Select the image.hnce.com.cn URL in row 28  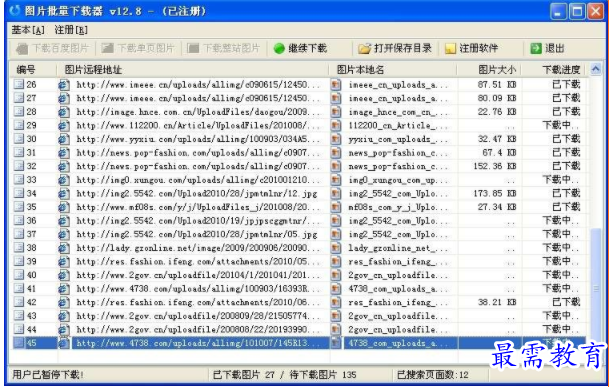198,112
